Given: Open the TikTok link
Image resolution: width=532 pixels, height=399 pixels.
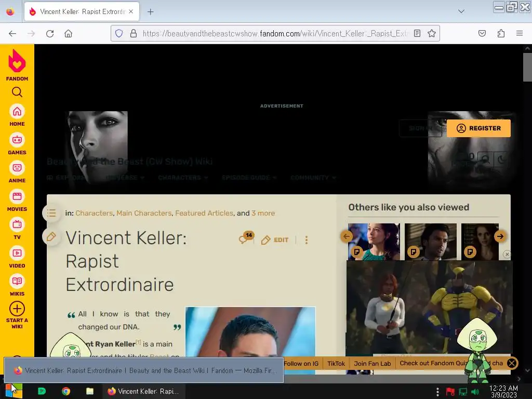Looking at the screenshot, I should pos(336,363).
